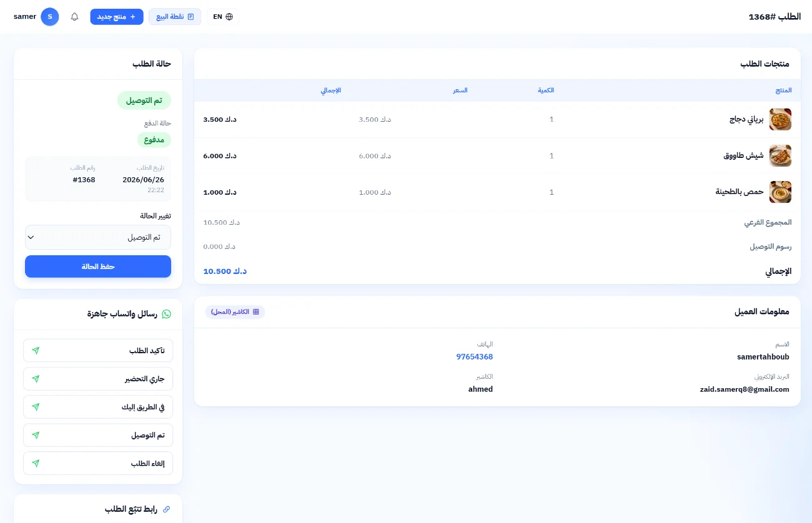Viewport: 812px width, 523px height.
Task: Click the الكاشير (المحل) badge
Action: (x=235, y=311)
